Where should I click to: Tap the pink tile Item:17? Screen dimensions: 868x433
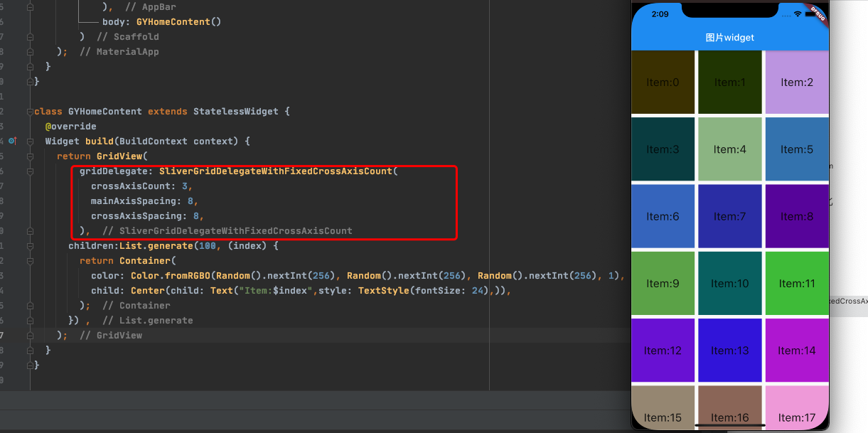click(x=797, y=408)
